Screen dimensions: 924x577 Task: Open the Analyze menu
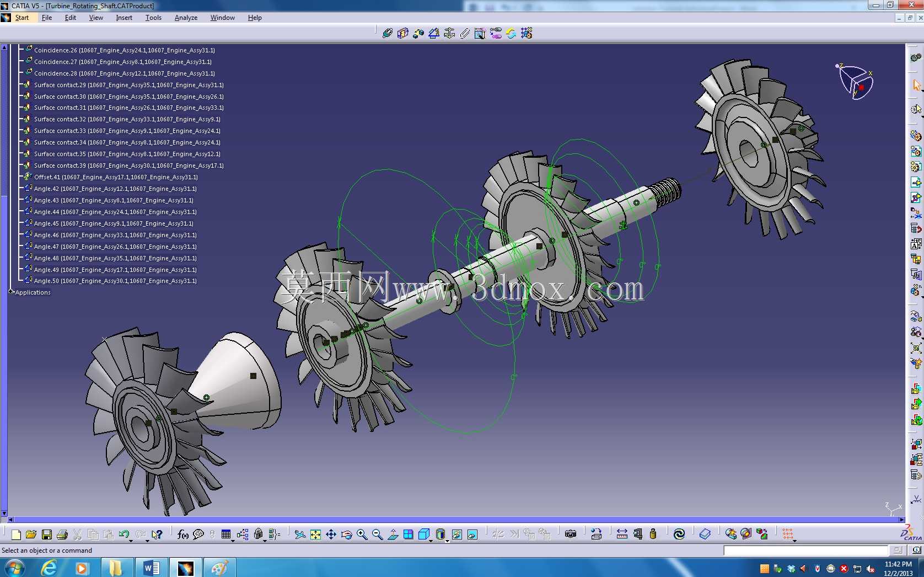(x=186, y=18)
